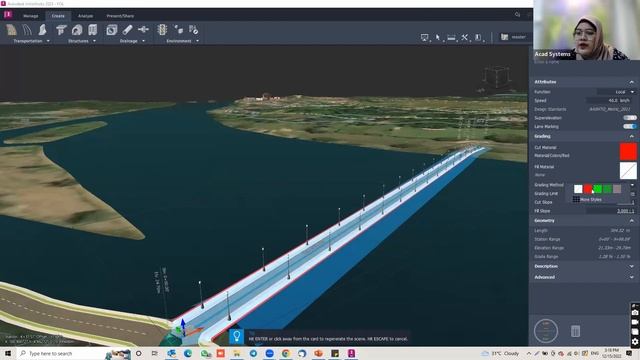Open the measure ruler tool
640x360 pixels.
(x=451, y=38)
